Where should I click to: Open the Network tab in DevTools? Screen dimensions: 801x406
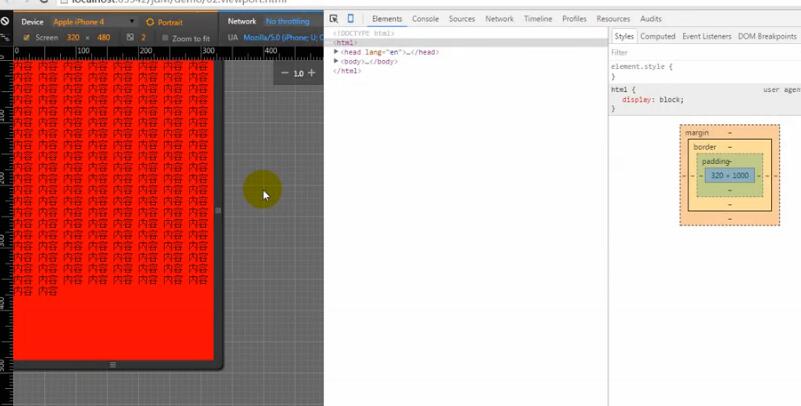pos(500,19)
